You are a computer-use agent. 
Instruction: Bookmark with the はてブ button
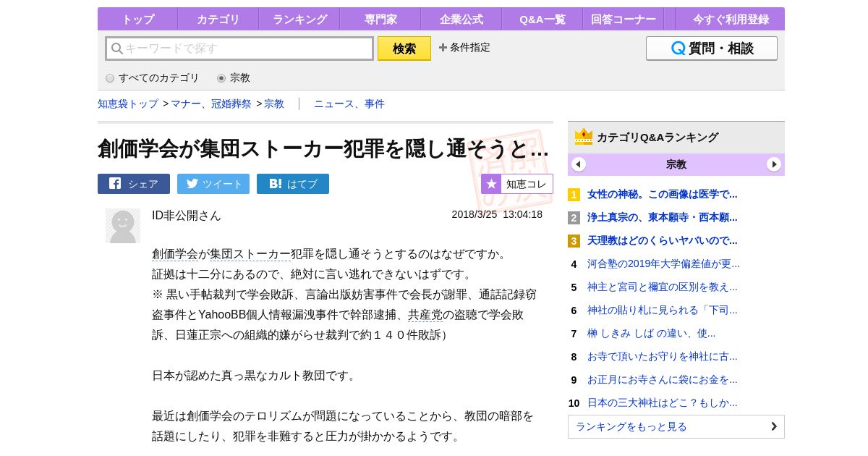(293, 184)
